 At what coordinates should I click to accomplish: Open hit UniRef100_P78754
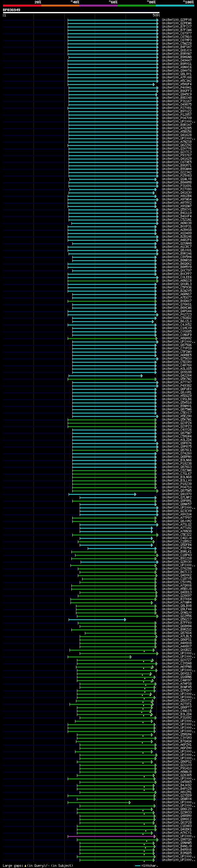(177, 548)
